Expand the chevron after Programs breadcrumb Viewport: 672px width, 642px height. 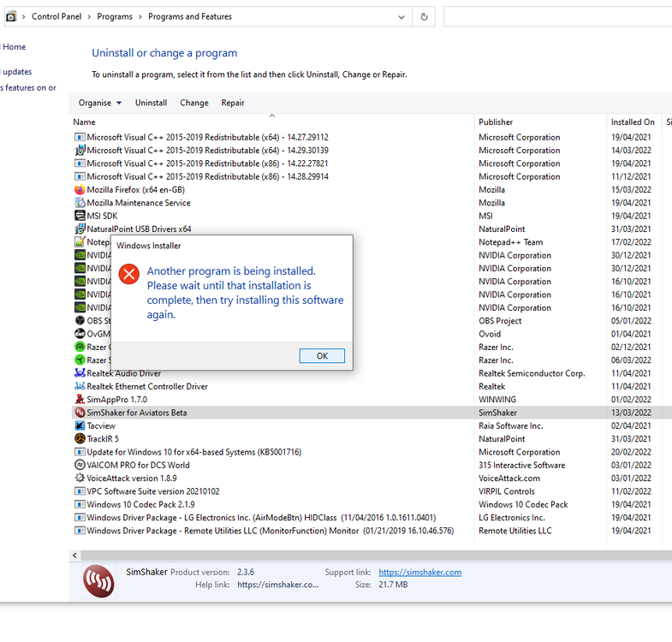pos(140,17)
